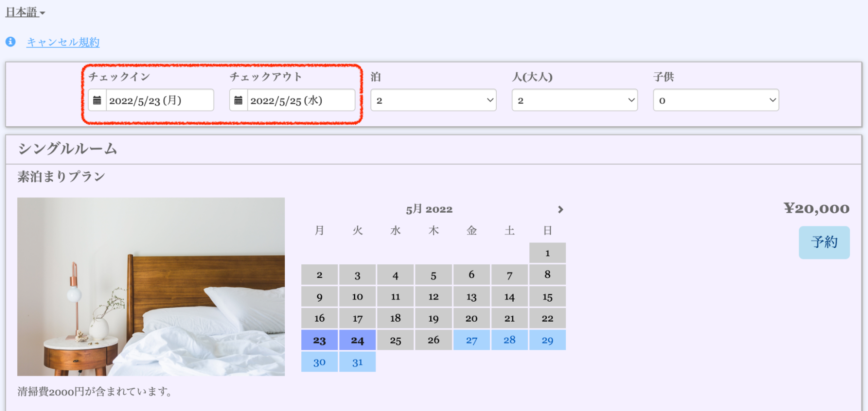
Task: Open the 日本語 language dropdown
Action: (x=25, y=12)
